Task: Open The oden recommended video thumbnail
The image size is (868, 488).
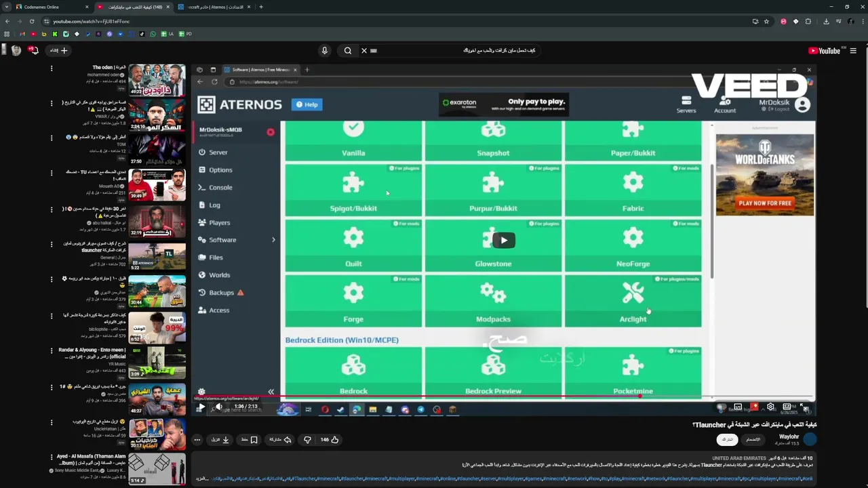Action: click(157, 80)
